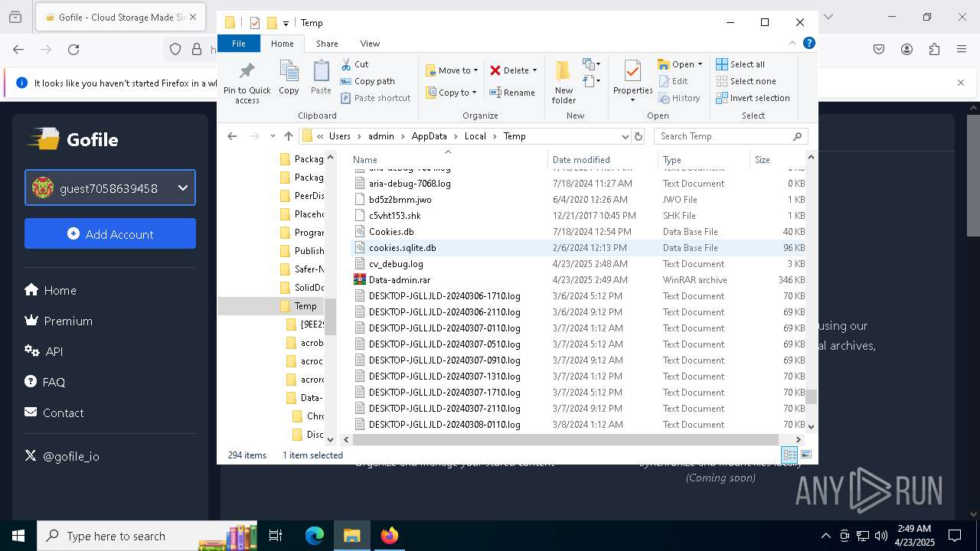Click AppData in address breadcrumb
Image resolution: width=980 pixels, height=551 pixels.
point(429,136)
